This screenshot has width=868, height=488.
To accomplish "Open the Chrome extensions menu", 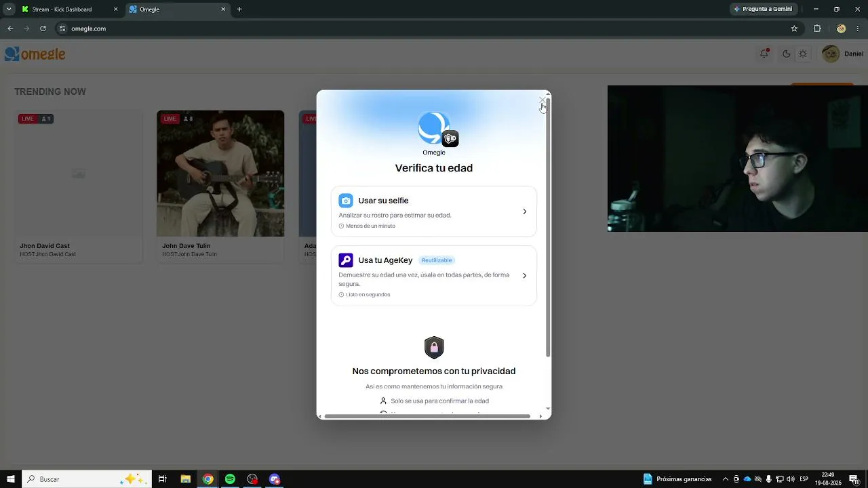I will [x=817, y=28].
